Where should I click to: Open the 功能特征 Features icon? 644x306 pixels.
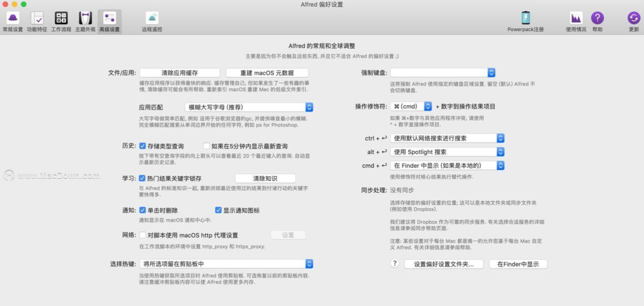pyautogui.click(x=37, y=18)
